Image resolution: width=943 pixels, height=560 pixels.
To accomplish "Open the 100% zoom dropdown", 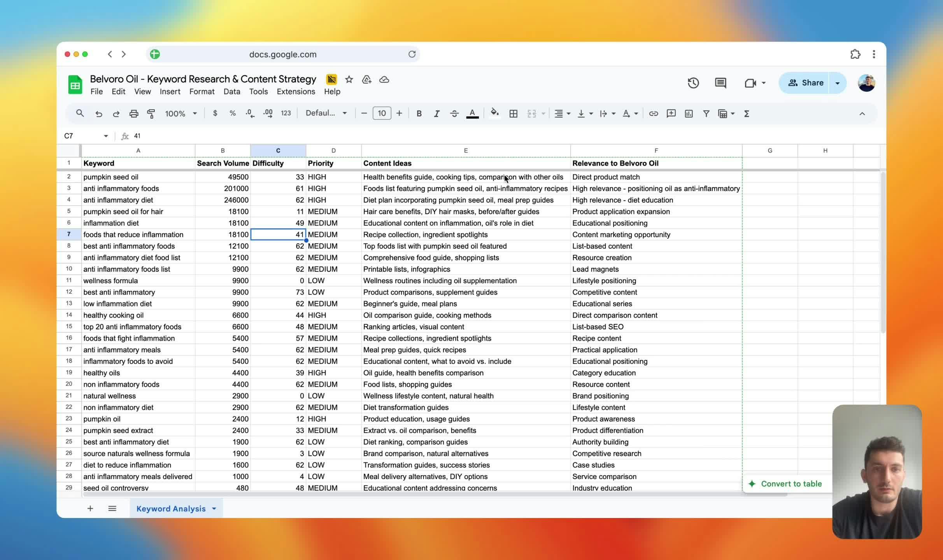I will tap(181, 114).
